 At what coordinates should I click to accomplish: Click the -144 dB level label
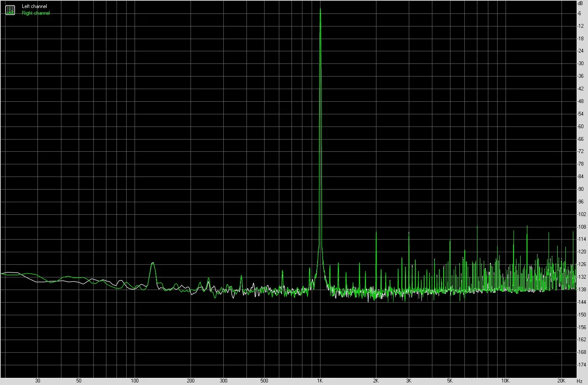click(x=582, y=302)
